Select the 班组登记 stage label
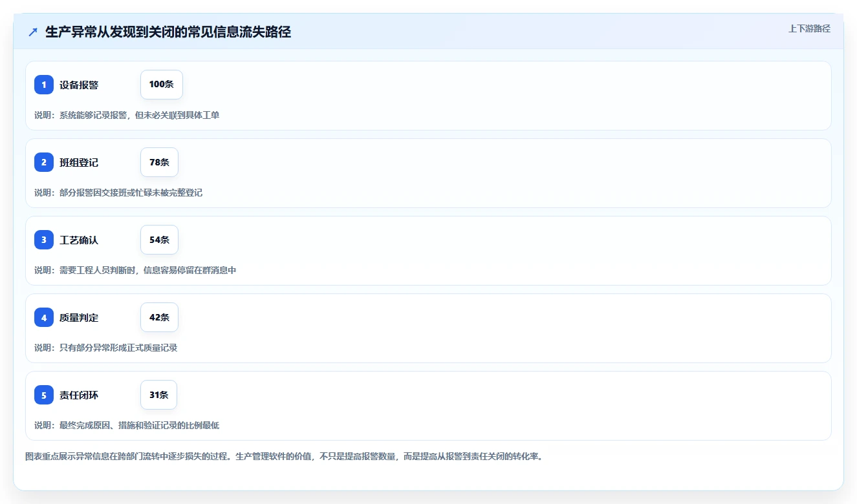Viewport: 857px width, 504px height. 79,162
